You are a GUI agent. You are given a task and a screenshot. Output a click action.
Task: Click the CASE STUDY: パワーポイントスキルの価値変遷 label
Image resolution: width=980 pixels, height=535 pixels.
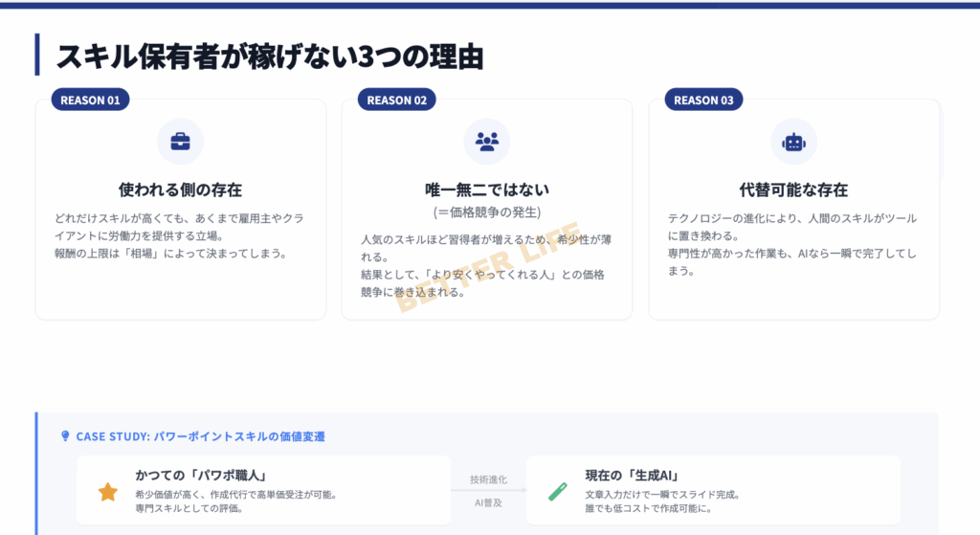coord(200,436)
